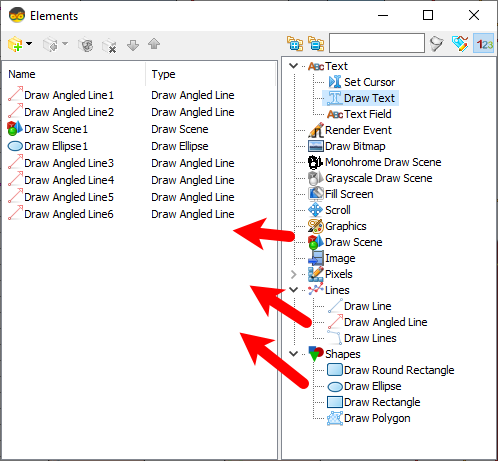Screen dimensions: 498x461
Task: Collapse the Text tree category
Action: pyautogui.click(x=293, y=66)
